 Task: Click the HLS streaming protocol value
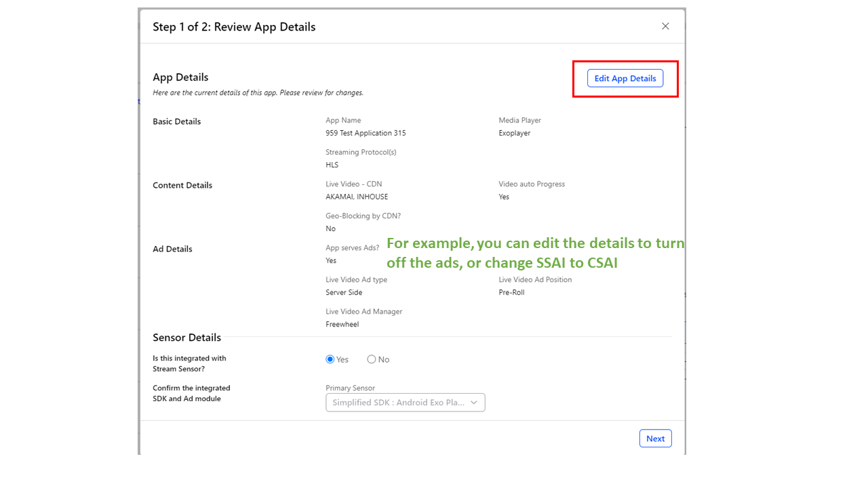pyautogui.click(x=332, y=165)
